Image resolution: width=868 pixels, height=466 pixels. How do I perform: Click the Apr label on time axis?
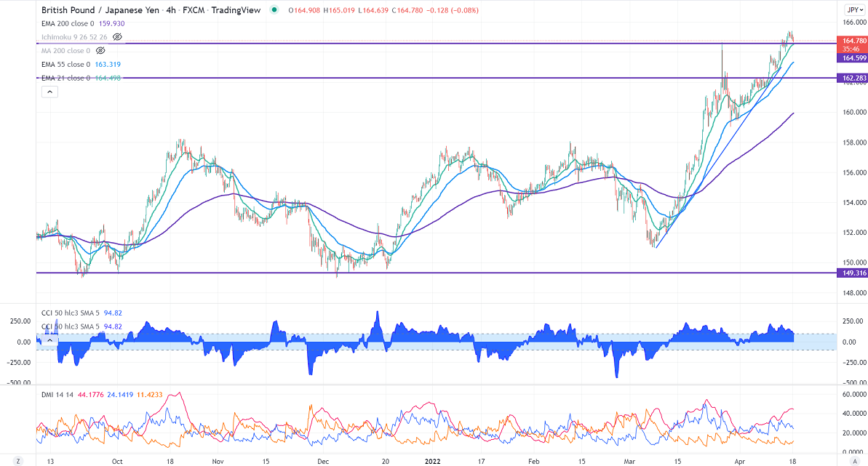pyautogui.click(x=739, y=461)
